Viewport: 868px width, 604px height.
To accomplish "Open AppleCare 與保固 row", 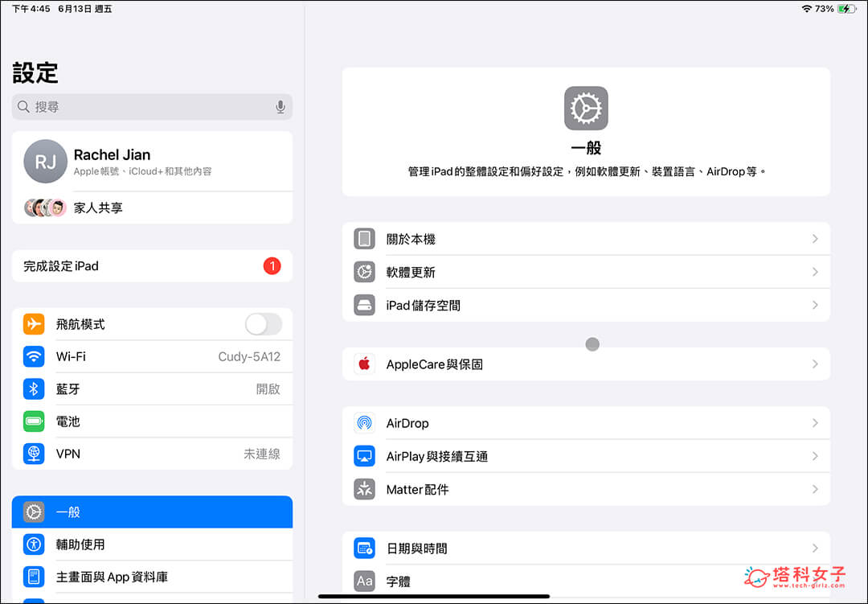I will 586,364.
